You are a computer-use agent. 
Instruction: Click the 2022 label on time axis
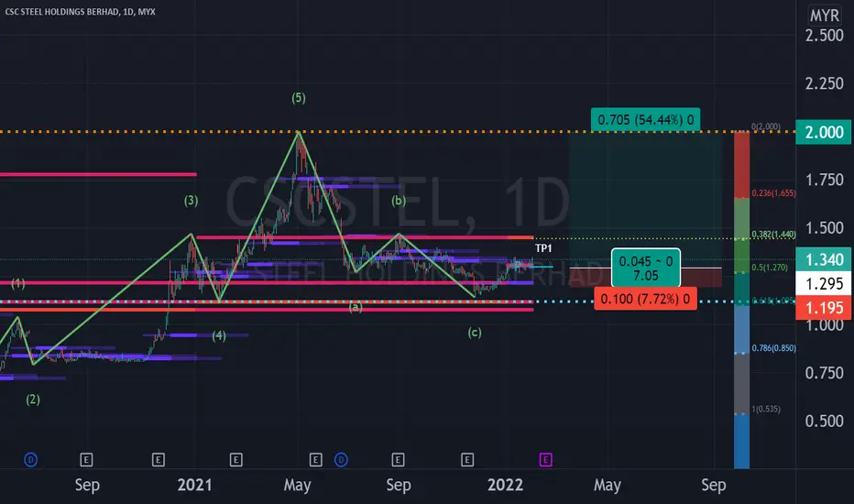pos(505,485)
